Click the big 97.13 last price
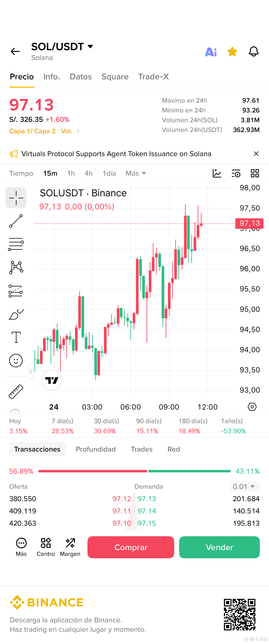The height and width of the screenshot is (644, 269). (31, 105)
